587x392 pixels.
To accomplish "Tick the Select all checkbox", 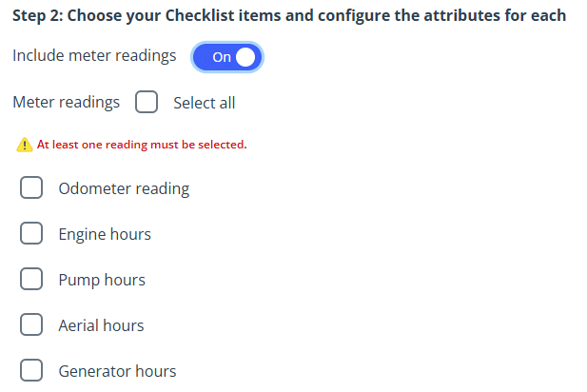I will point(146,103).
